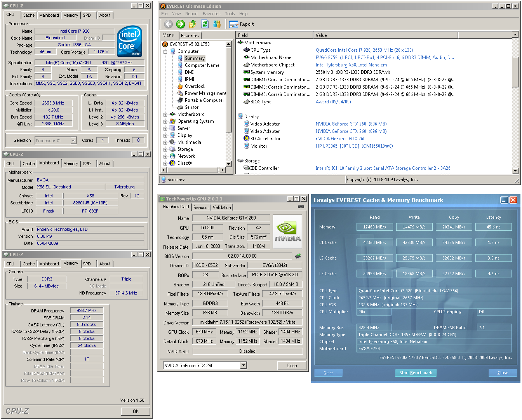Click the Report toolbar button in EVEREST
This screenshot has width=522, height=420.
242,24
